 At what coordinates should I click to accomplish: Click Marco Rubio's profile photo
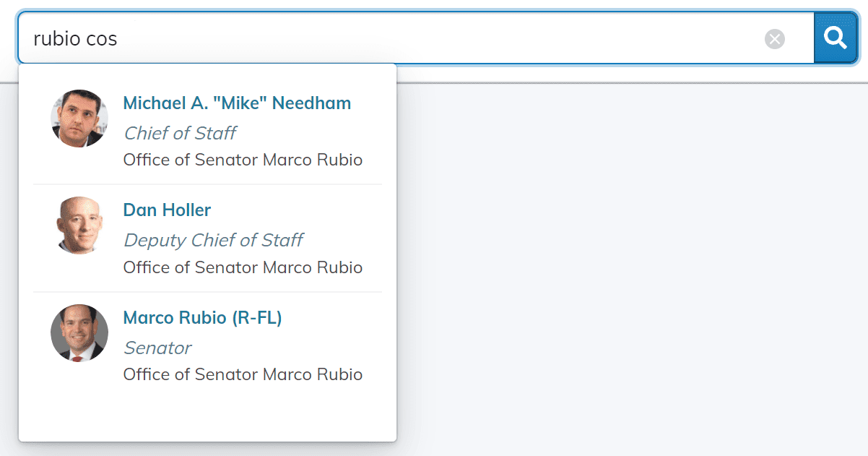click(x=79, y=333)
